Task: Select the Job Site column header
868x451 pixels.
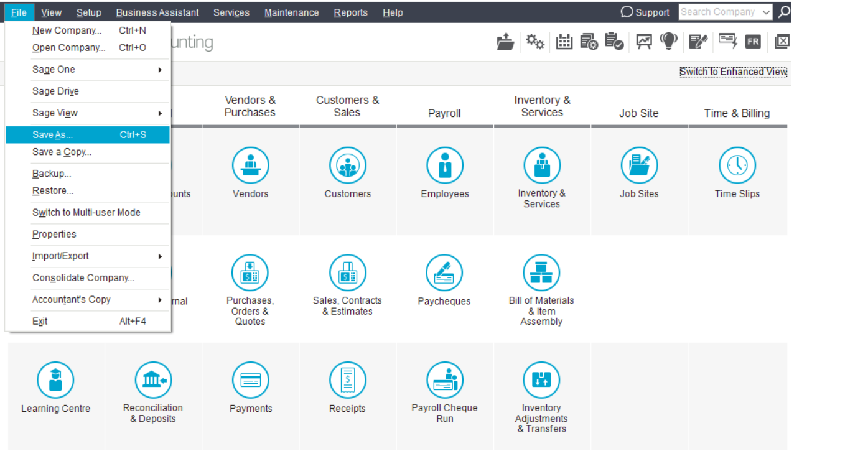Action: point(639,113)
